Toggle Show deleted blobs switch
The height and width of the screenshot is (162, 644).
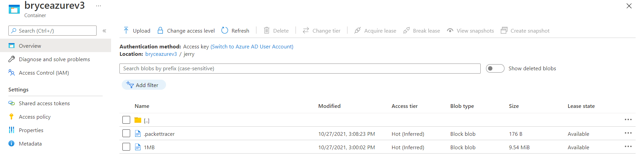(x=495, y=68)
